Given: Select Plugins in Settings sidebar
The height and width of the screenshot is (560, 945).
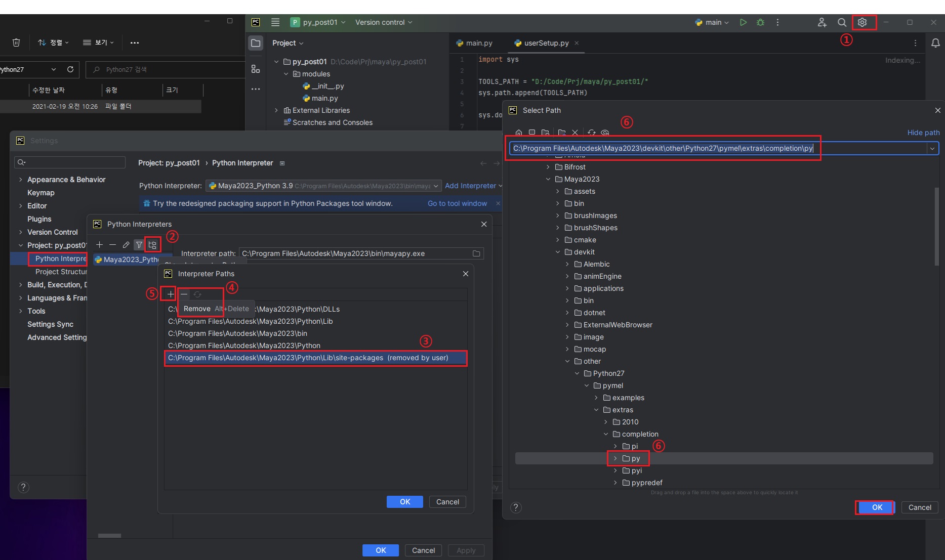Looking at the screenshot, I should [x=39, y=219].
